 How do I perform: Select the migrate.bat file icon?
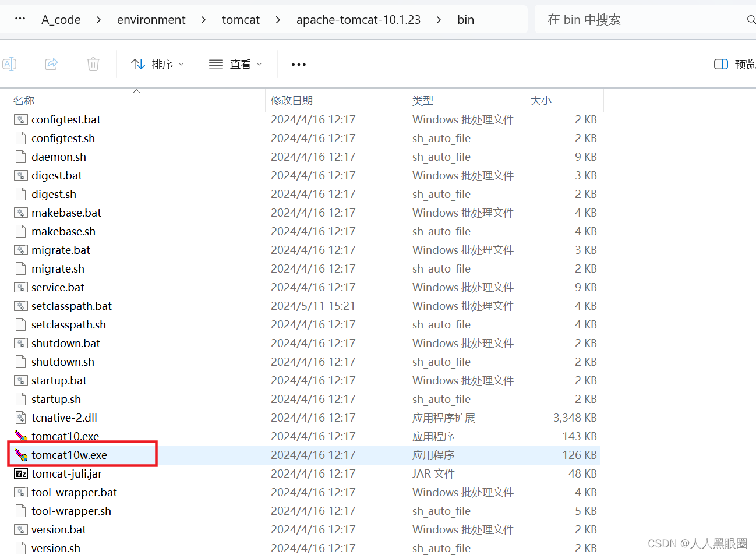pos(21,250)
